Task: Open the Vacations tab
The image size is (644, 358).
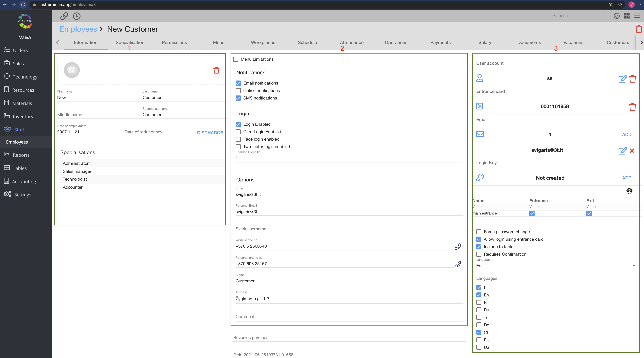Action: click(x=573, y=42)
